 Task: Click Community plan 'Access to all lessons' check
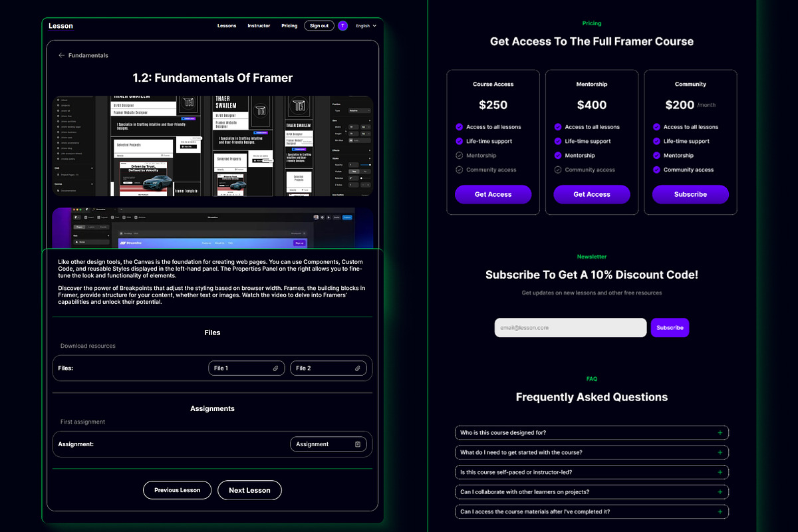656,127
